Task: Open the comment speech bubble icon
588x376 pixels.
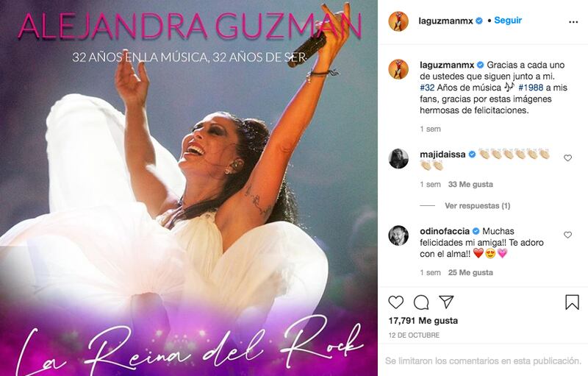Action: point(421,302)
